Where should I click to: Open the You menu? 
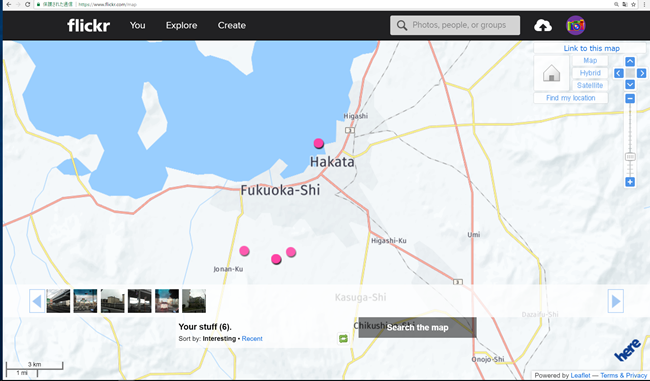137,25
